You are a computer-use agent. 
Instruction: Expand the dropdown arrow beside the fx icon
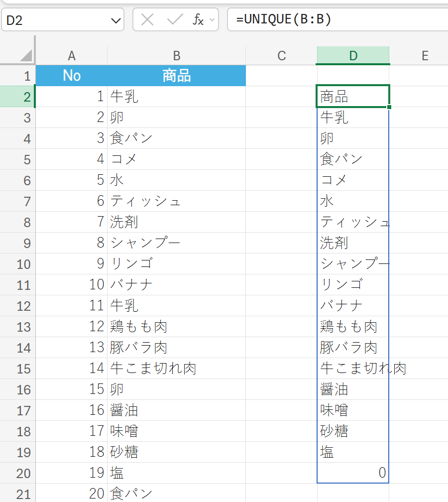coord(212,20)
